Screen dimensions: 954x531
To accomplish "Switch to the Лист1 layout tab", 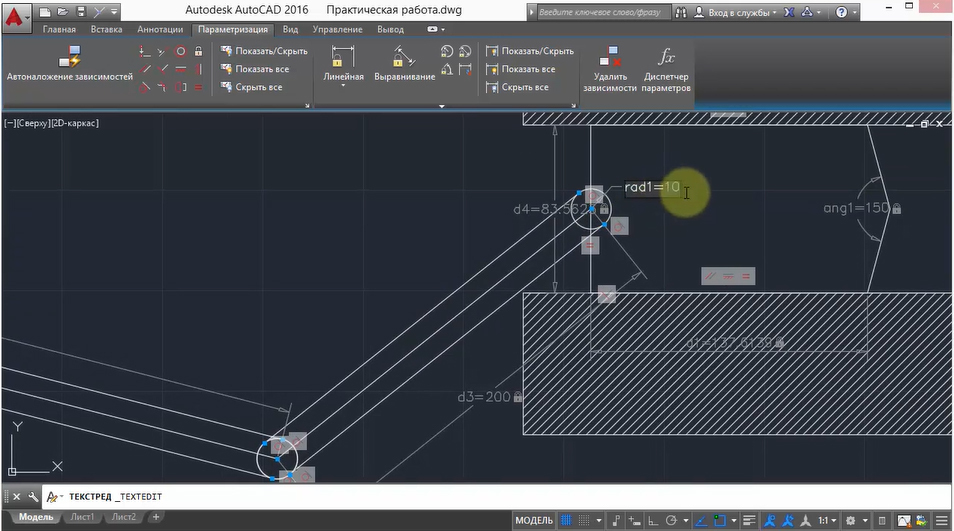I will pyautogui.click(x=82, y=517).
